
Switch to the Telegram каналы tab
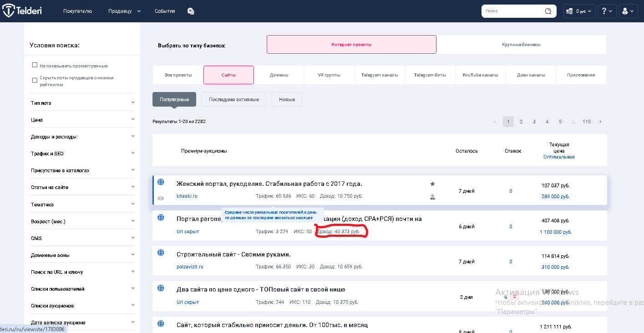click(380, 75)
